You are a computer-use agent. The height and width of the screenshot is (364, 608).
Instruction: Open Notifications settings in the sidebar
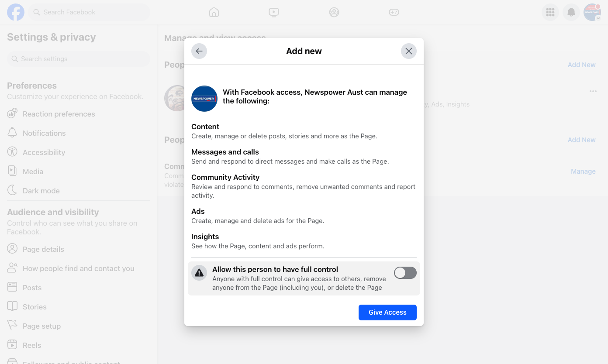pos(79,133)
